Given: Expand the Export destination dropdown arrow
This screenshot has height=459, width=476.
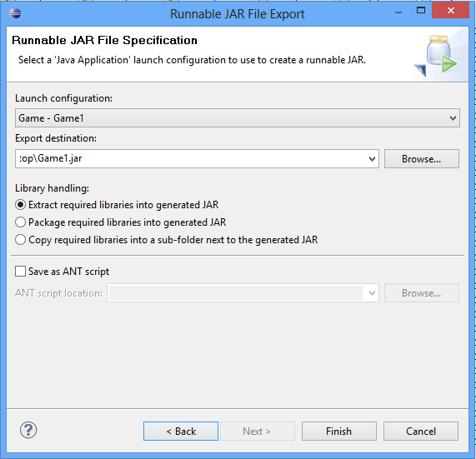Looking at the screenshot, I should pyautogui.click(x=372, y=158).
